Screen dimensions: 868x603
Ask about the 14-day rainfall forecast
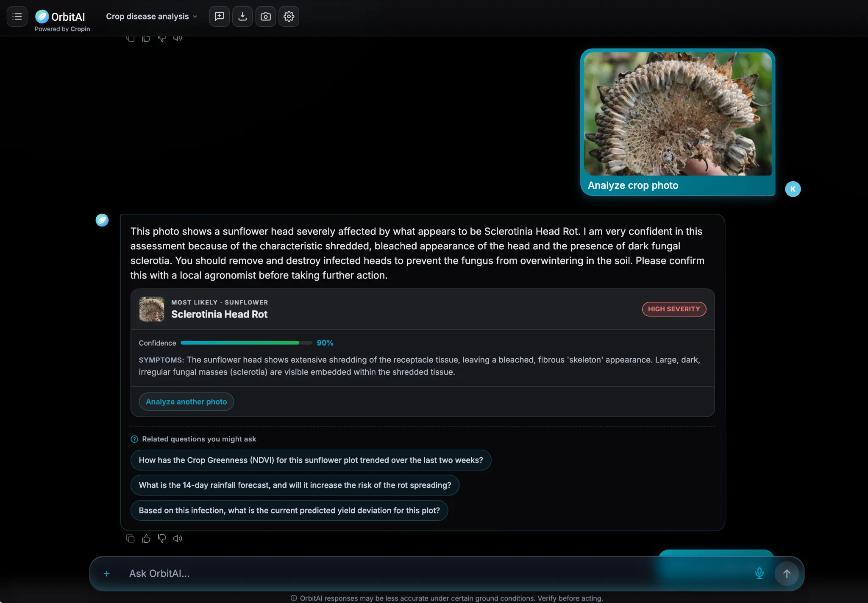[295, 485]
